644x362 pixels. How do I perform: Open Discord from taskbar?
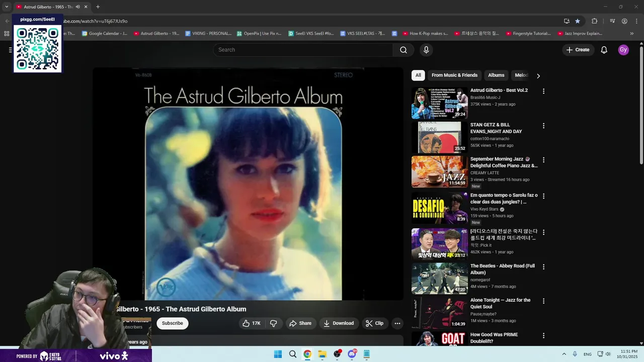352,354
